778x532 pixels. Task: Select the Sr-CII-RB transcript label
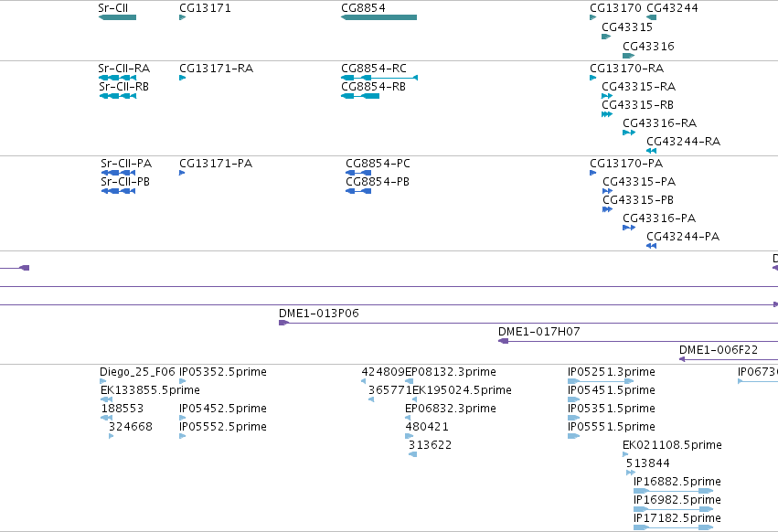coord(124,86)
